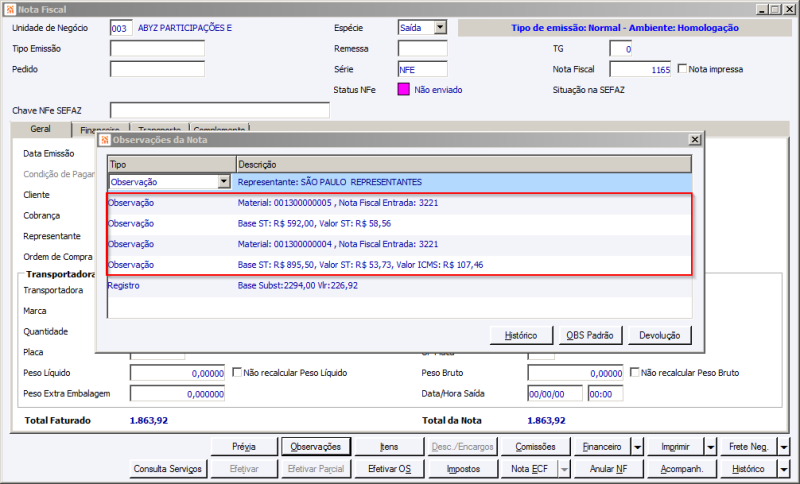Click the Chave NFe SEFAZ field

coord(220,110)
